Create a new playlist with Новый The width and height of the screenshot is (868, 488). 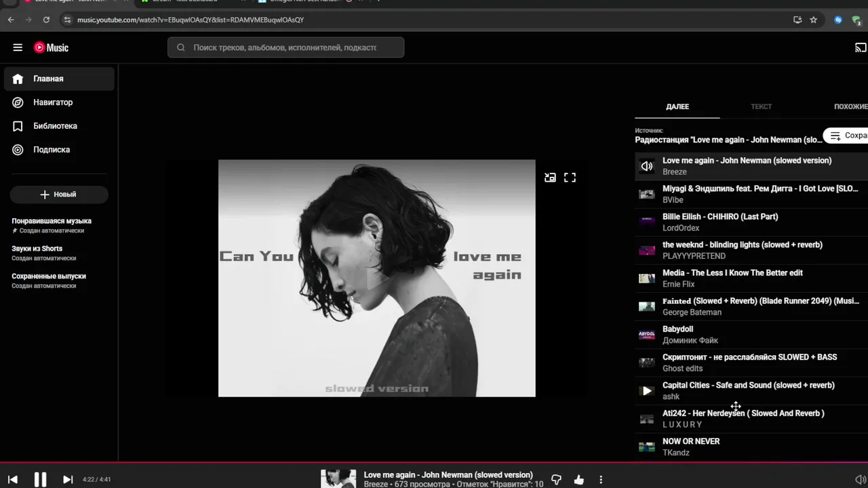coord(59,195)
